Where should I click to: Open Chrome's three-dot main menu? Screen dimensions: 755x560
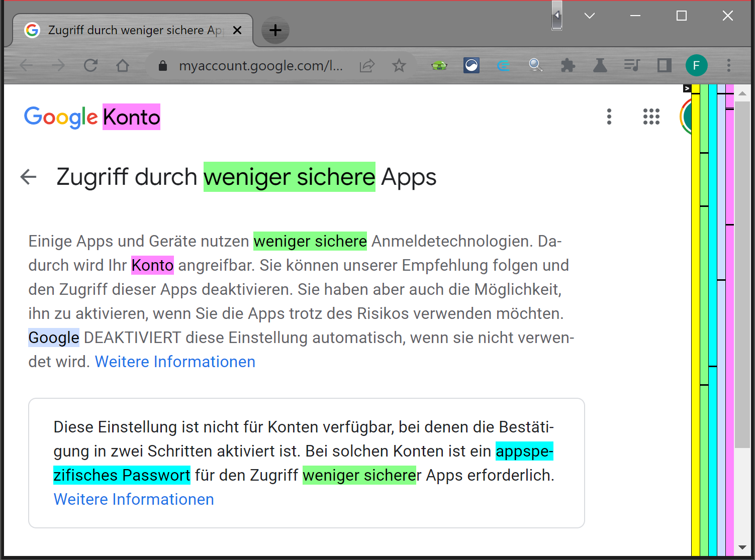[728, 65]
